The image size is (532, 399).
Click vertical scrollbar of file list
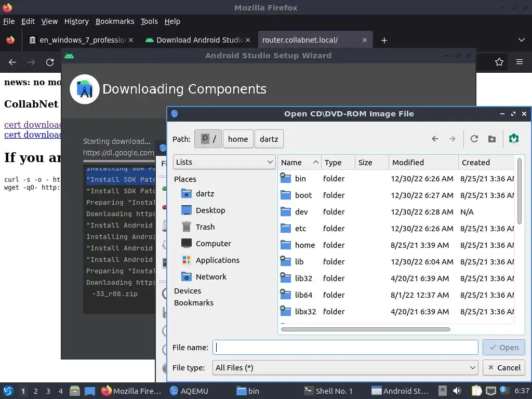(519, 191)
